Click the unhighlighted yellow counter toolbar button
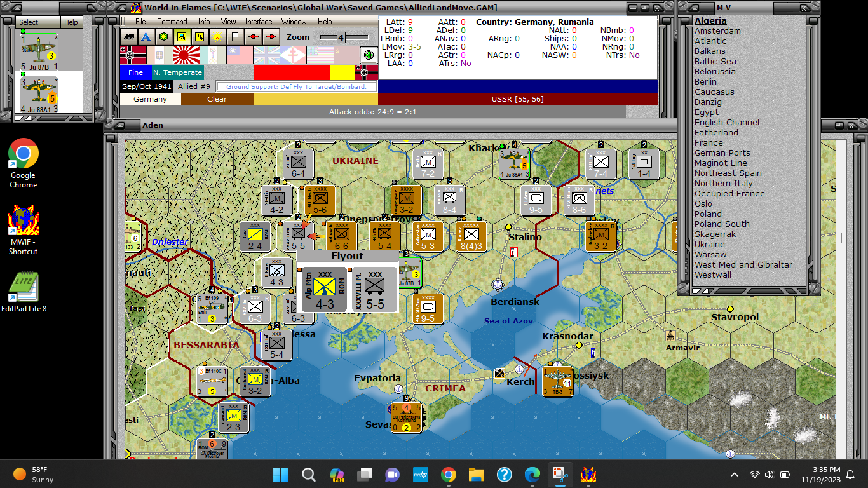The image size is (868, 488). pos(200,37)
